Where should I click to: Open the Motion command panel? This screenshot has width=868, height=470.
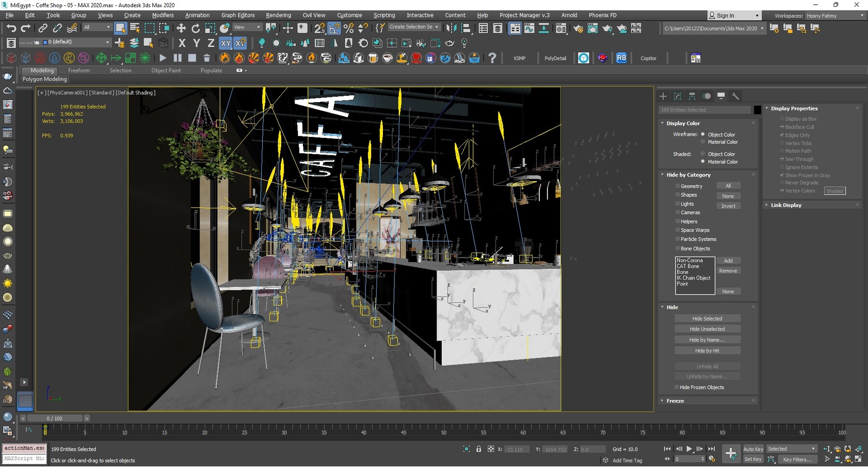point(707,96)
